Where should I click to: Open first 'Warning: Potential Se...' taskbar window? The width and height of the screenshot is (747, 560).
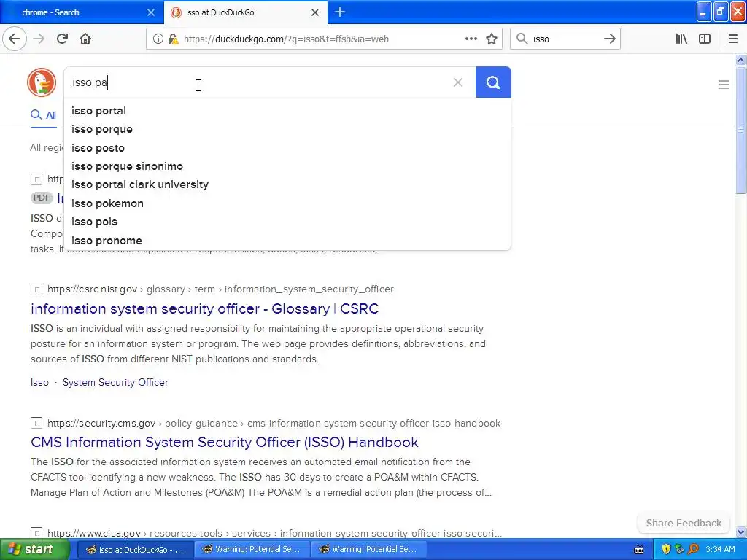click(x=252, y=549)
